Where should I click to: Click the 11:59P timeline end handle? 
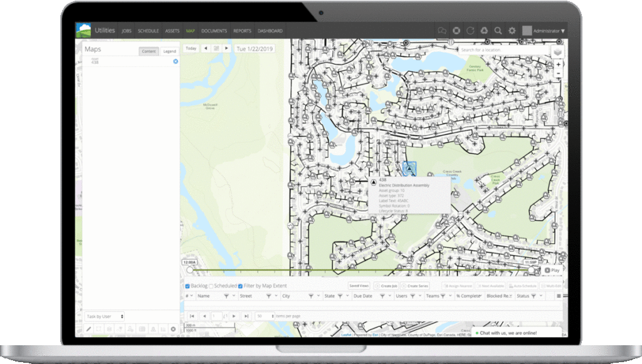coord(532,269)
